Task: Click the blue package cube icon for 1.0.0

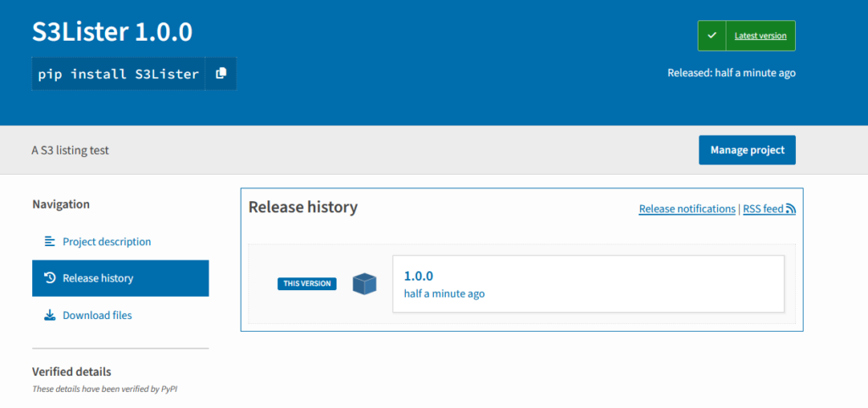Action: coord(364,284)
